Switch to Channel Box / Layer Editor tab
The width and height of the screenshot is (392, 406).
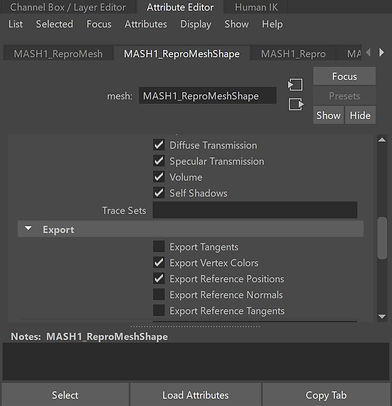pyautogui.click(x=68, y=7)
